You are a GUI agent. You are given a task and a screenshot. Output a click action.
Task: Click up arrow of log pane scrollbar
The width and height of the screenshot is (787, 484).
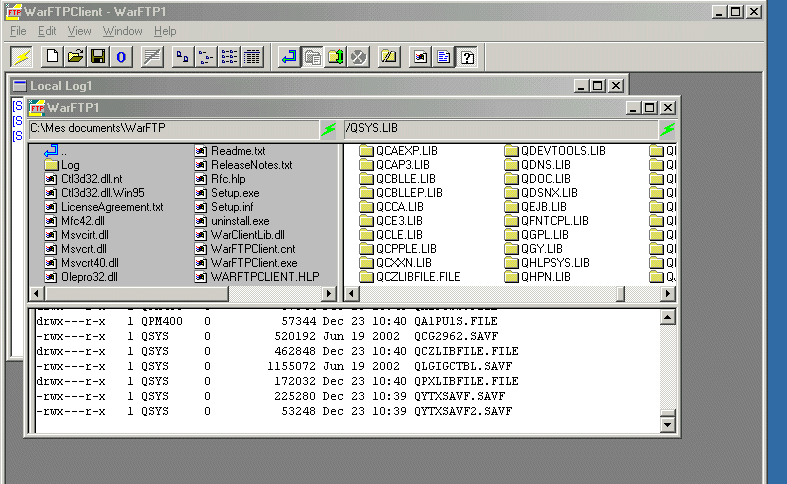pos(668,317)
